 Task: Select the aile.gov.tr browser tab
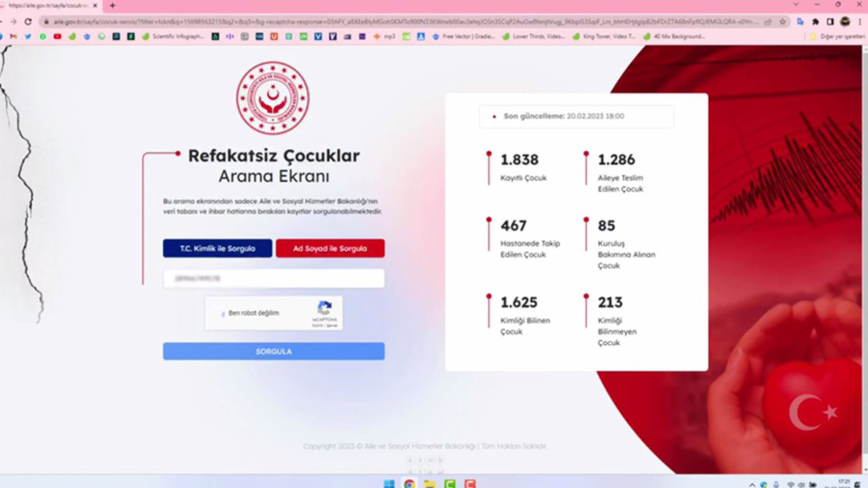click(x=43, y=6)
